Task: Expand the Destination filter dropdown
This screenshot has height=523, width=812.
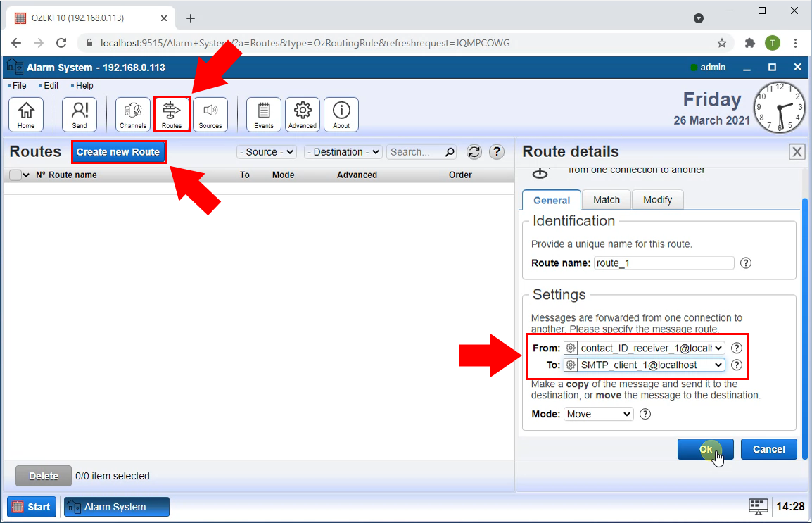Action: 343,152
